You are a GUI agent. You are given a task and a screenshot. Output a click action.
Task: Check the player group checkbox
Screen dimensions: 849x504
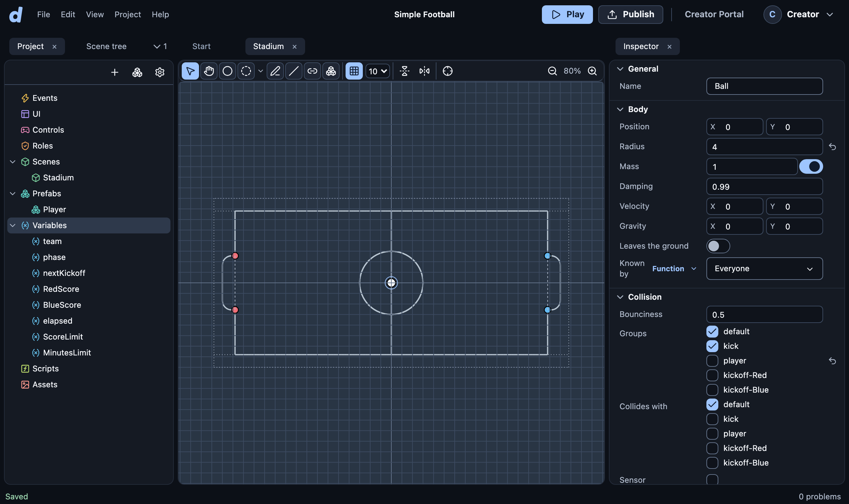click(x=712, y=361)
